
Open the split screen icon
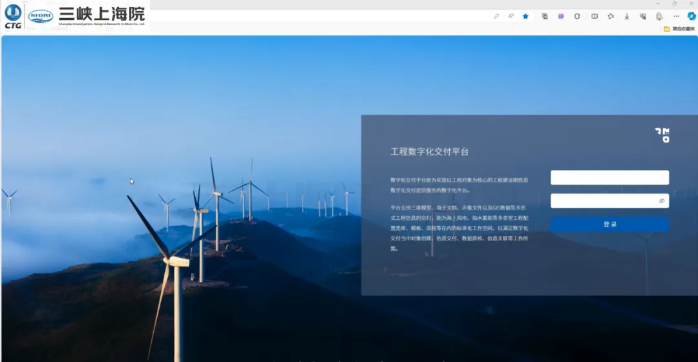tap(594, 16)
